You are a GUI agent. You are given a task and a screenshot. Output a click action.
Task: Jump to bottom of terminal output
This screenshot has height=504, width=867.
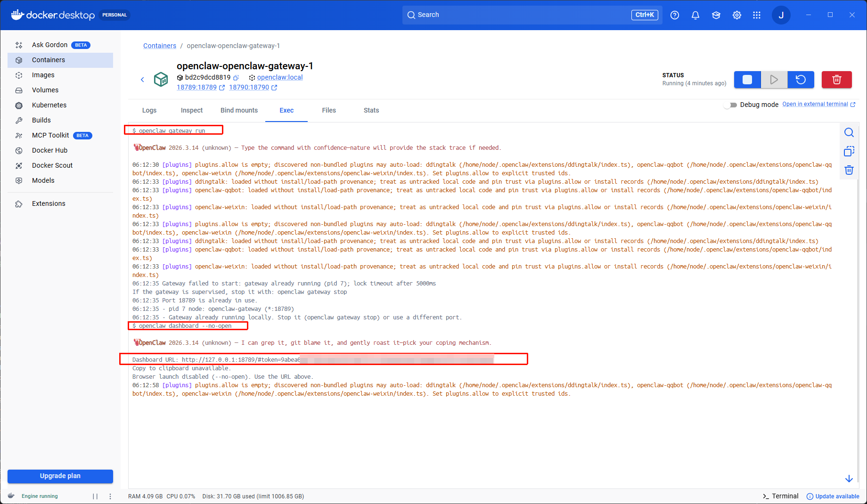point(849,479)
